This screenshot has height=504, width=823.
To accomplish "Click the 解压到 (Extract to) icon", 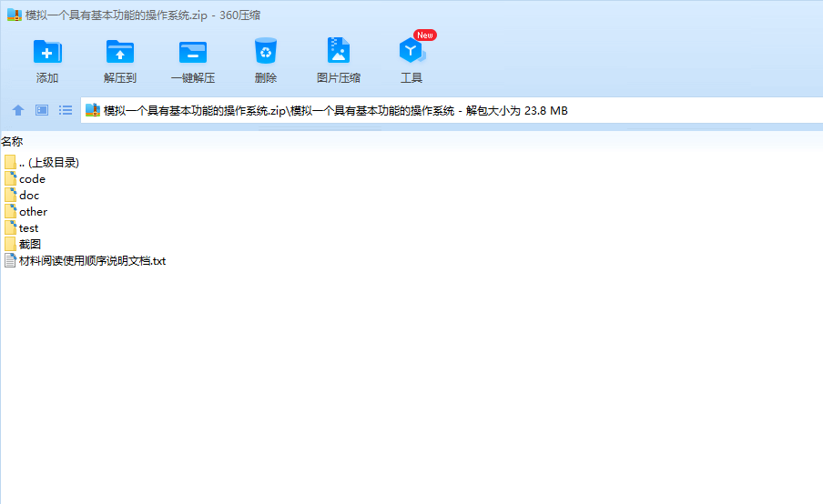I will [119, 51].
